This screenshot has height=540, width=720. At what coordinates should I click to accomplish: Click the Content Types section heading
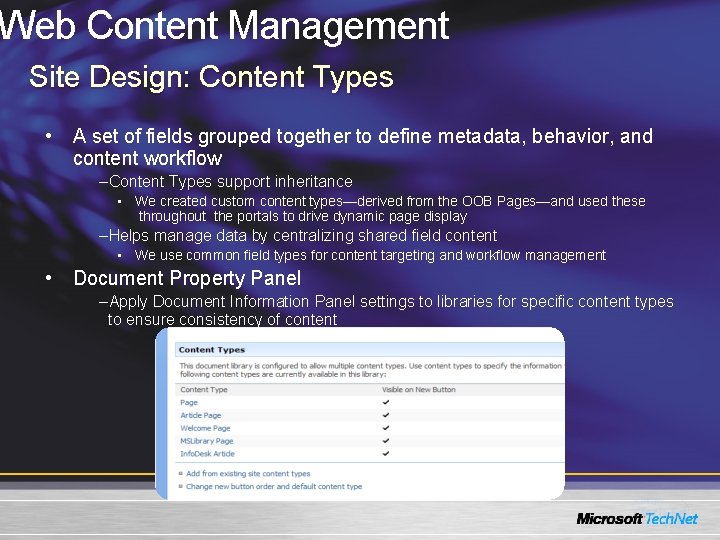(x=212, y=350)
